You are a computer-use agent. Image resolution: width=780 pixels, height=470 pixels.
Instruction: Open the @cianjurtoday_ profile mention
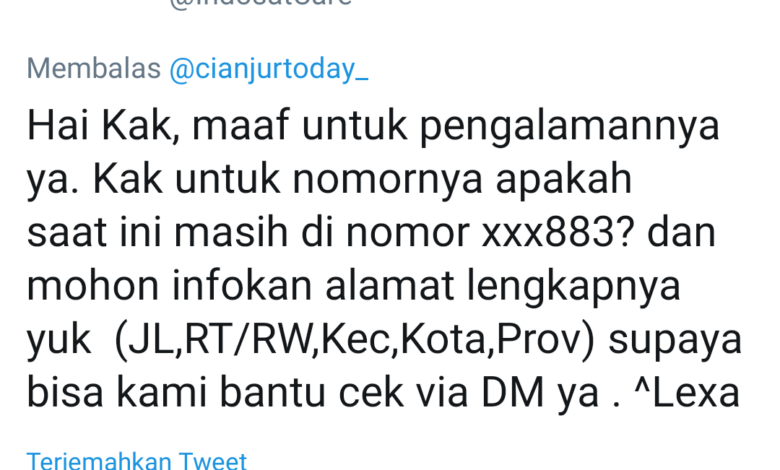(x=269, y=69)
